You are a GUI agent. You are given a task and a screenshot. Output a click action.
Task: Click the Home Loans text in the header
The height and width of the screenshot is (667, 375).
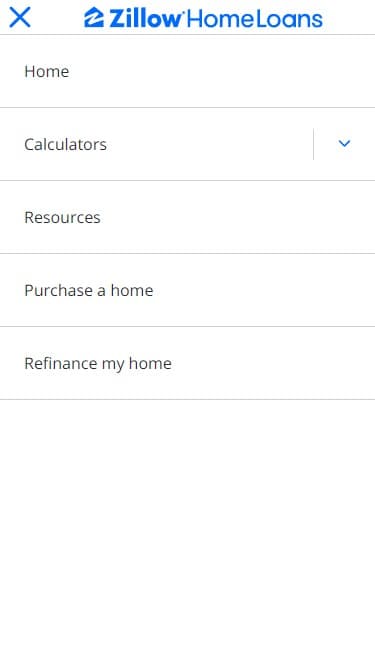click(x=255, y=19)
